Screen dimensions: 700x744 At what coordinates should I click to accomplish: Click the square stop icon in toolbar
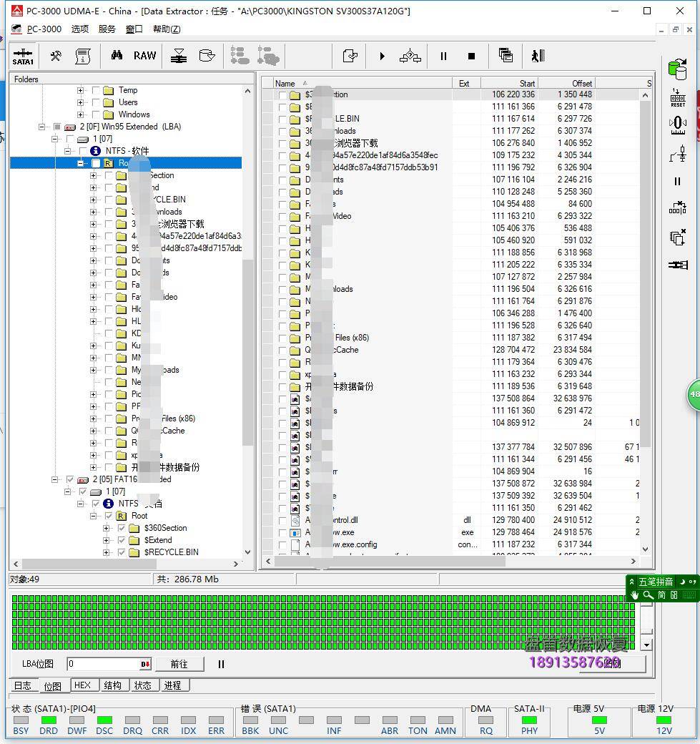471,56
